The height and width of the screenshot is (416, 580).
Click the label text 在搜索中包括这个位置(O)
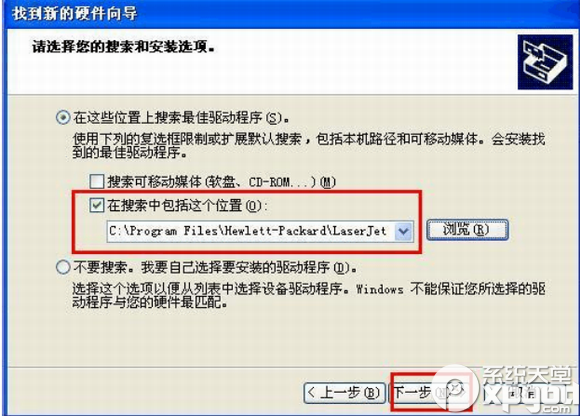pos(187,205)
